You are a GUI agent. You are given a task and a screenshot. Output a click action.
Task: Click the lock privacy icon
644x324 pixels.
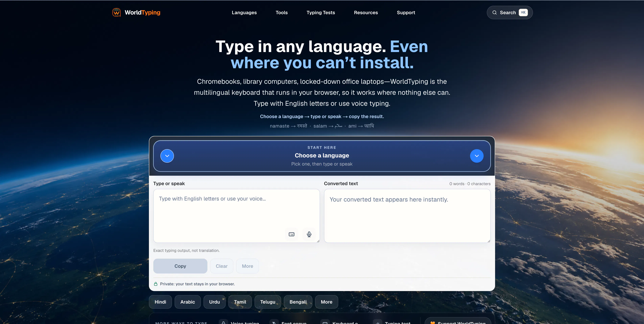[156, 284]
